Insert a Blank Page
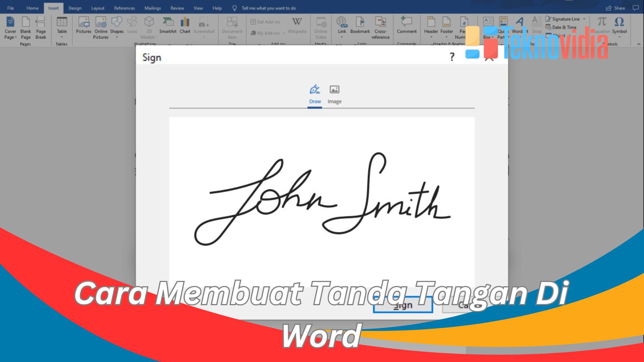The width and height of the screenshot is (644, 362). [x=25, y=28]
